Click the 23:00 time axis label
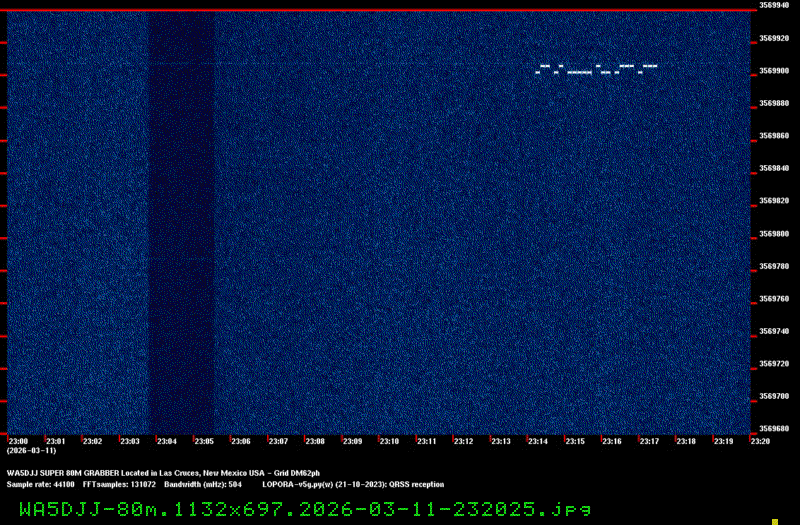 [x=18, y=441]
